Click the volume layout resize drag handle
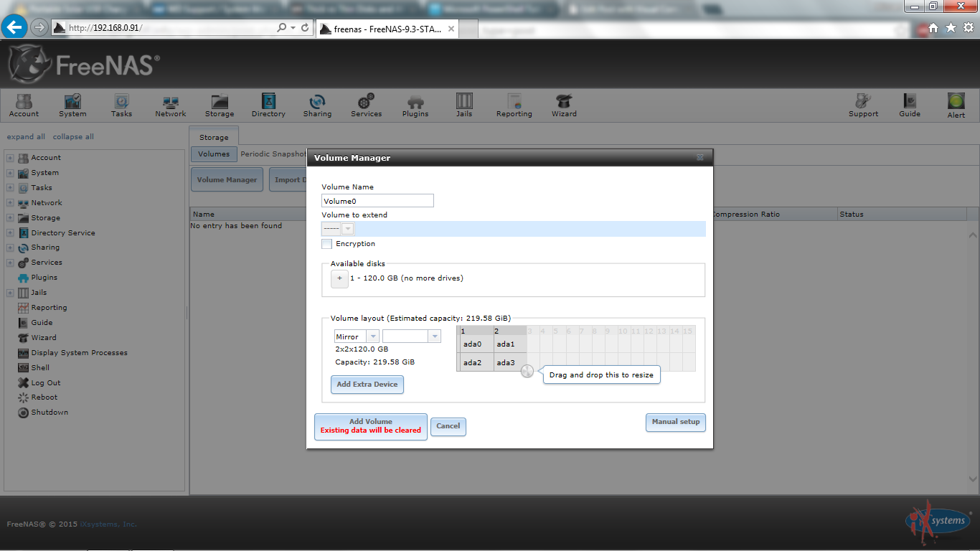 tap(527, 372)
